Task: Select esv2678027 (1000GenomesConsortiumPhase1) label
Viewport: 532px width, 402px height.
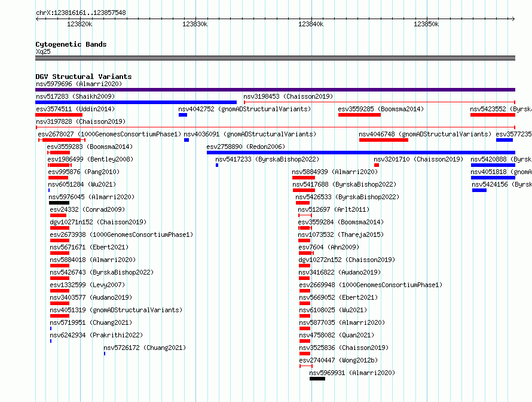Action: point(109,134)
